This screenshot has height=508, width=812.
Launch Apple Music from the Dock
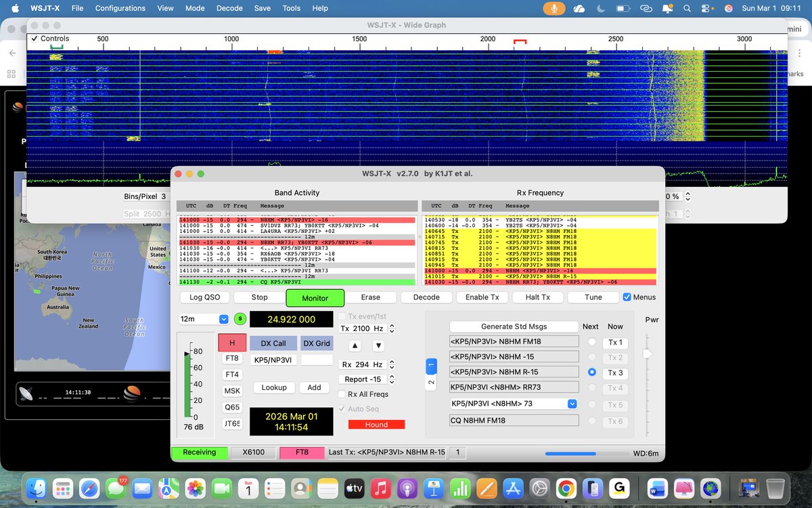380,488
